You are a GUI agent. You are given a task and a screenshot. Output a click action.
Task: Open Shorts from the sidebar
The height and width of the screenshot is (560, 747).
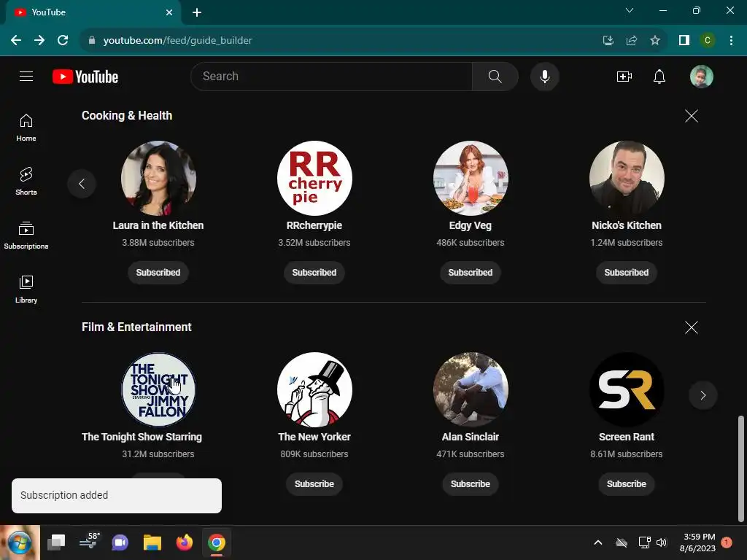point(26,182)
